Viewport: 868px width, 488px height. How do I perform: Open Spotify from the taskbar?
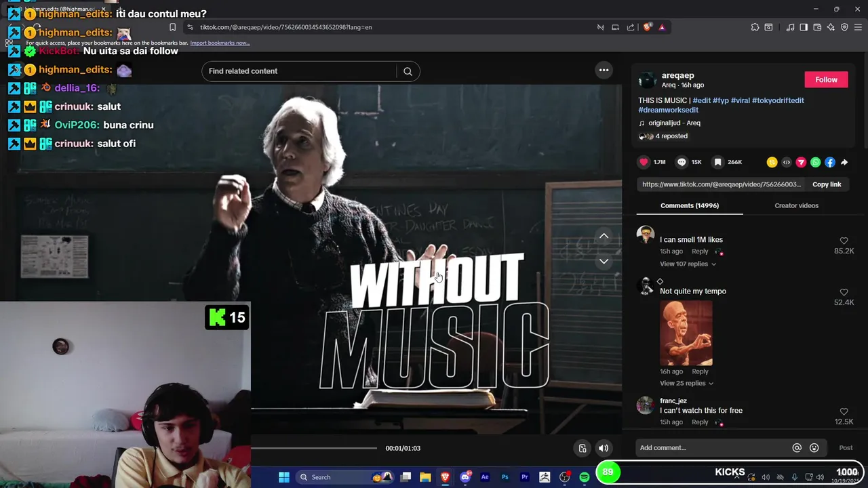[x=584, y=477]
